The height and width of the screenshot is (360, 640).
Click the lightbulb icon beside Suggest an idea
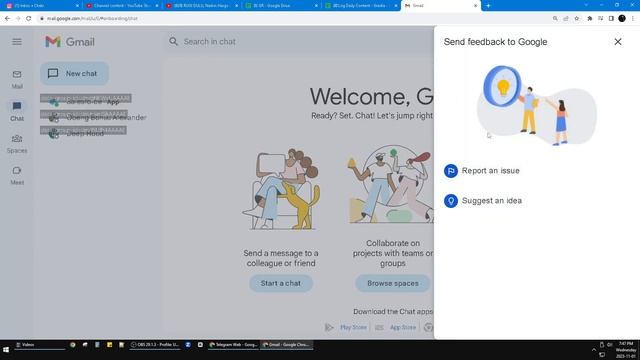pos(451,201)
